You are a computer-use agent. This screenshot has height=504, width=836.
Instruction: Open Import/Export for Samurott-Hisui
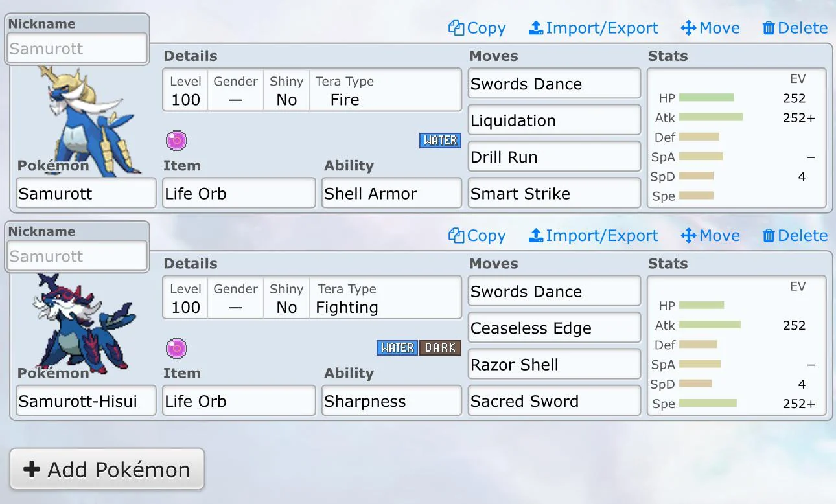click(593, 236)
